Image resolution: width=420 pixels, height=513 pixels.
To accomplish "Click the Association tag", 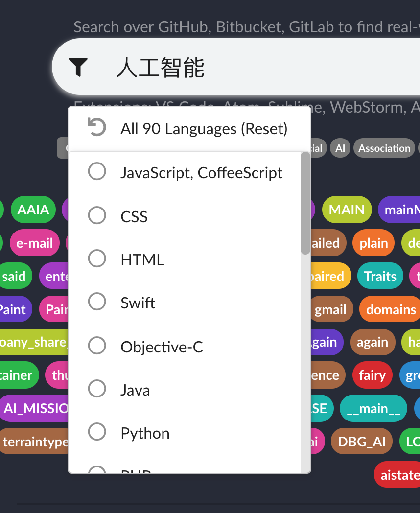I will 384,148.
